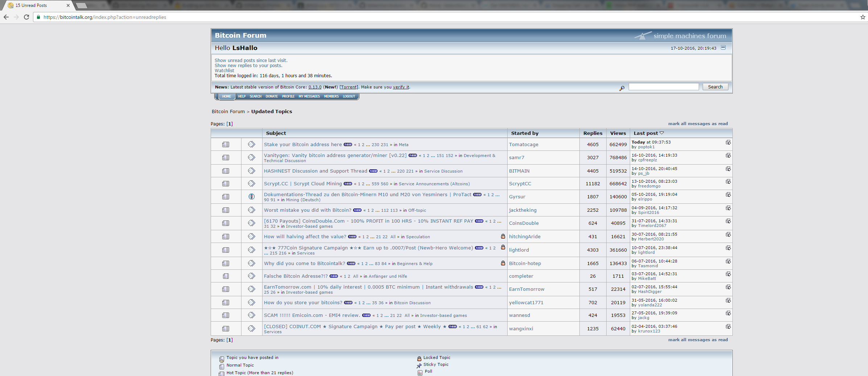
Task: Open topic How do you store your bitcoins?
Action: [x=303, y=303]
